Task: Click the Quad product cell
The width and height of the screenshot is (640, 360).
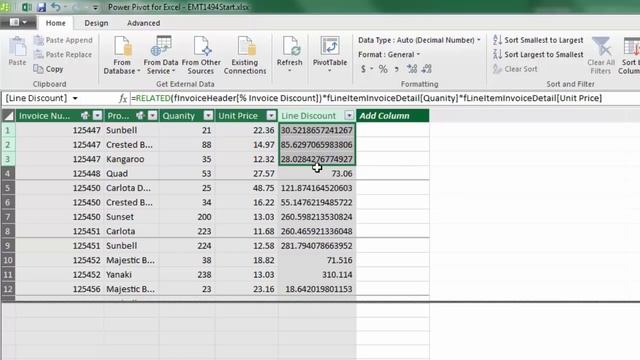Action: tap(131, 173)
